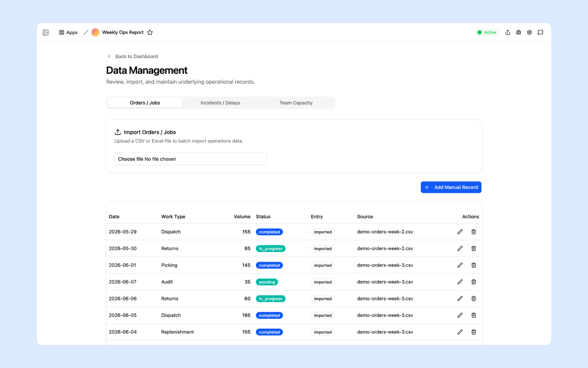
Task: Click the date 2026-06-01
Action: [x=122, y=265]
